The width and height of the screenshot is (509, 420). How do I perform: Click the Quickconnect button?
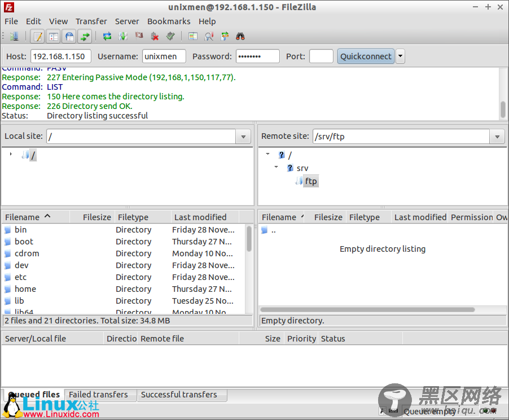click(366, 56)
